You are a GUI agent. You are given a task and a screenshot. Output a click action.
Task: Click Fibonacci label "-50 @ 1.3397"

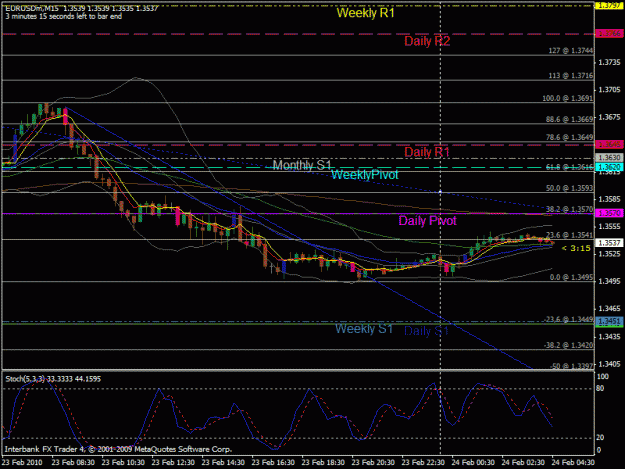(x=572, y=366)
